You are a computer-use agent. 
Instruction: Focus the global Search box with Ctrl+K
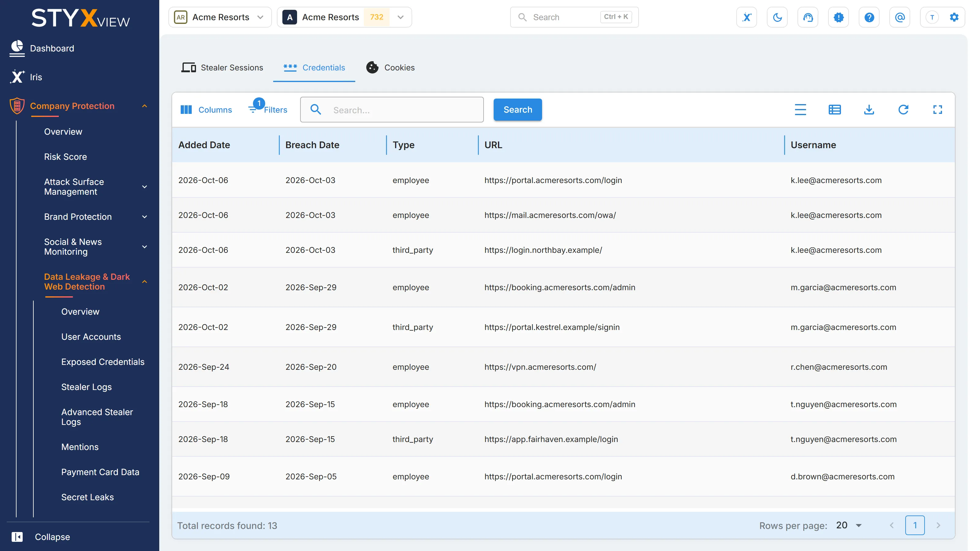click(x=575, y=17)
